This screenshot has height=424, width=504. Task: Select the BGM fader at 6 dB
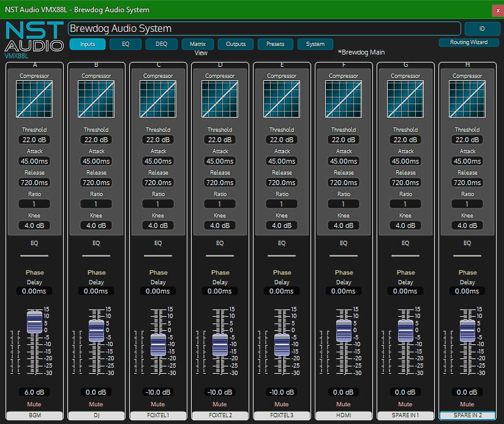click(x=34, y=322)
